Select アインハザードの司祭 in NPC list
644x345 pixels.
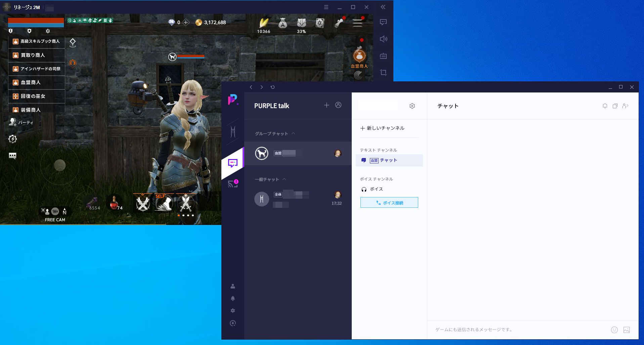tap(37, 69)
